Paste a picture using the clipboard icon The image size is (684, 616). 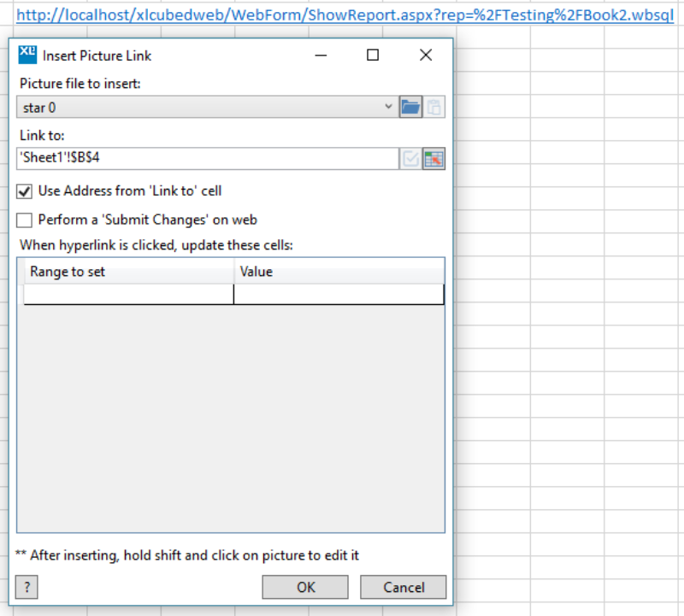[x=434, y=106]
